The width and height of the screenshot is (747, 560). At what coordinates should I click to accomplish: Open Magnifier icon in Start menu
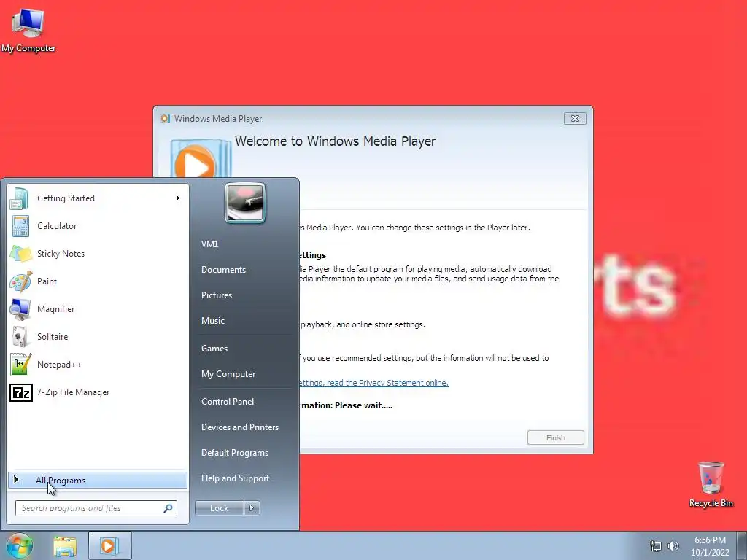click(20, 309)
